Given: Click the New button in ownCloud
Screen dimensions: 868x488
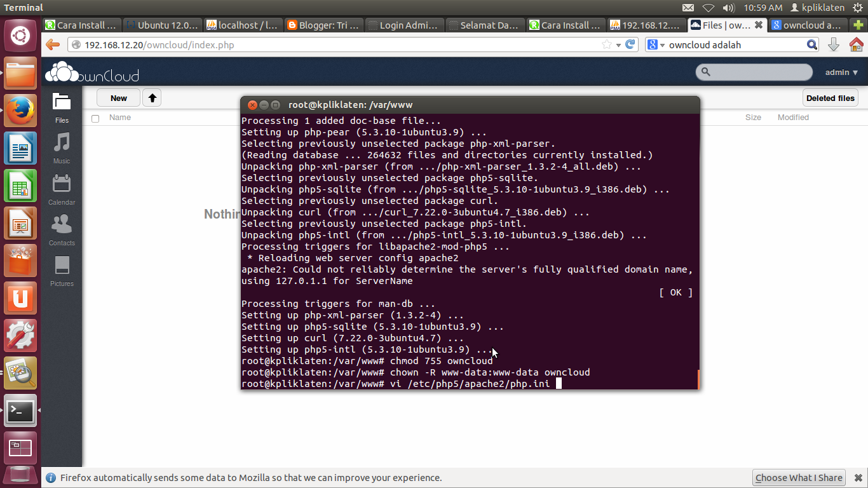Looking at the screenshot, I should [x=119, y=98].
